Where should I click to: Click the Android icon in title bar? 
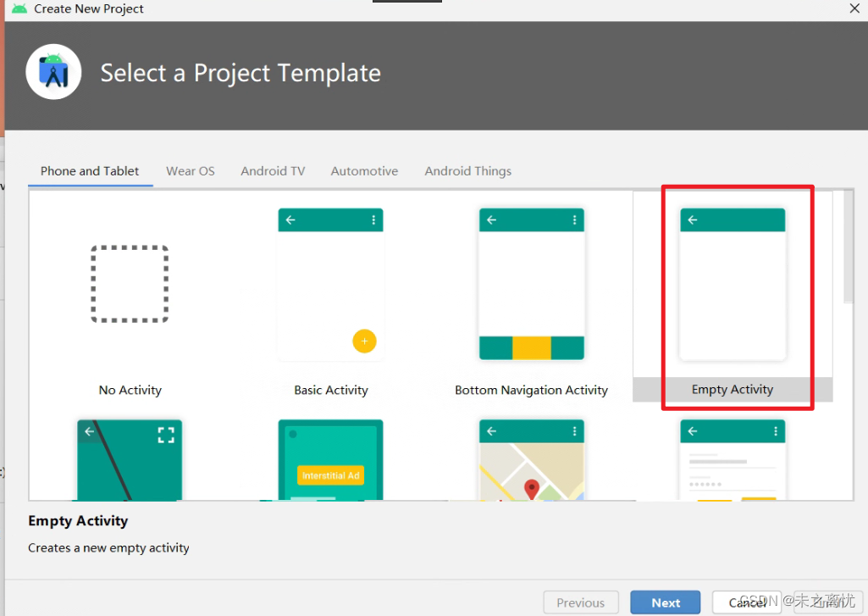19,8
